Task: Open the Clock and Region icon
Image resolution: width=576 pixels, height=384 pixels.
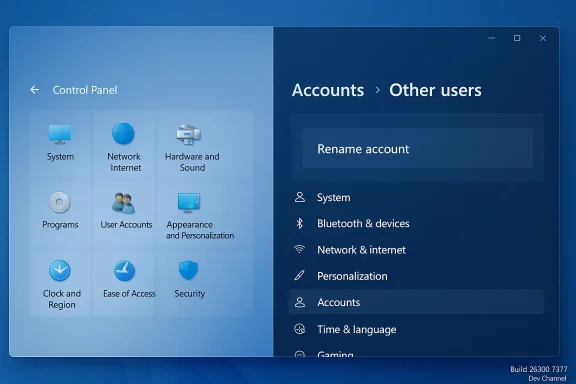Action: point(60,270)
